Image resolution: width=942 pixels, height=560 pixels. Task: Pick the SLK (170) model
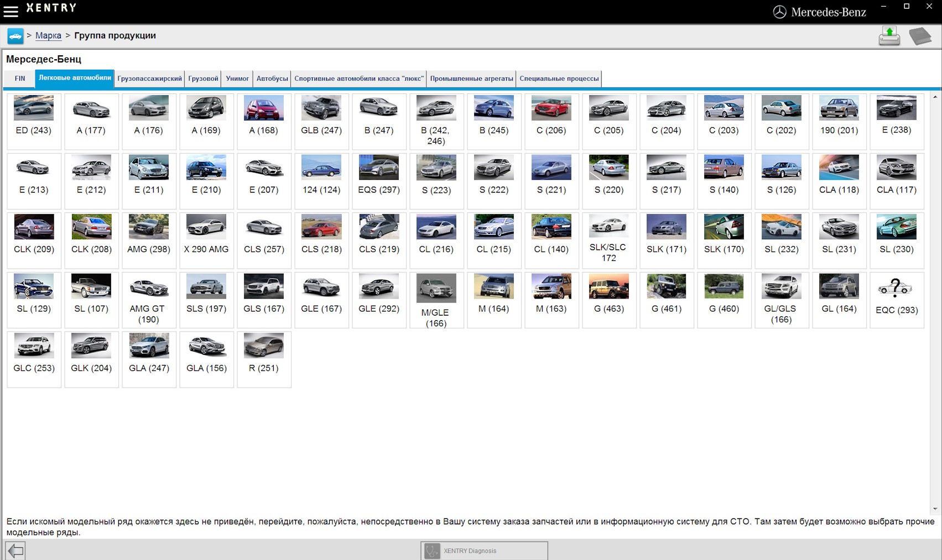click(x=724, y=240)
